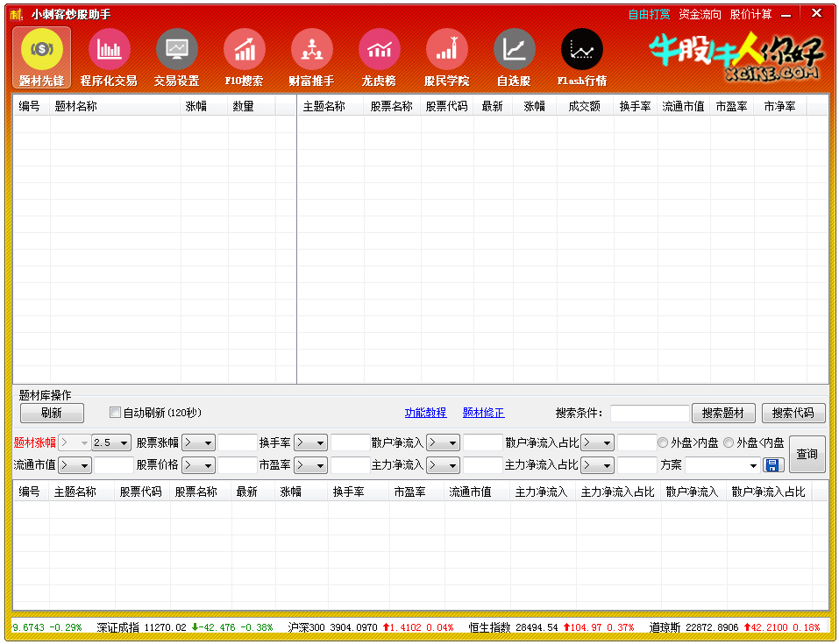Viewport: 839px width, 644px height.
Task: Click 成交额 column header in top table
Action: [x=585, y=106]
